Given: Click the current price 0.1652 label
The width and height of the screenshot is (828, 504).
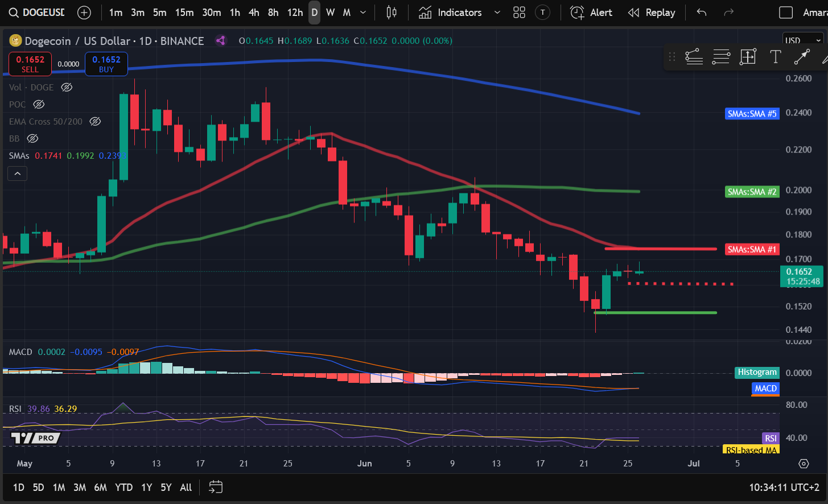Looking at the screenshot, I should 802,276.
